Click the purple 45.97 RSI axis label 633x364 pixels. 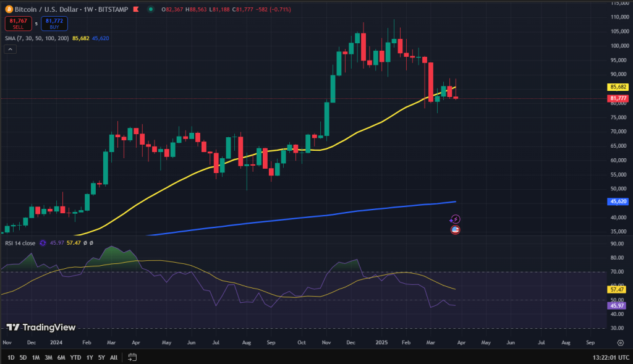pos(617,305)
